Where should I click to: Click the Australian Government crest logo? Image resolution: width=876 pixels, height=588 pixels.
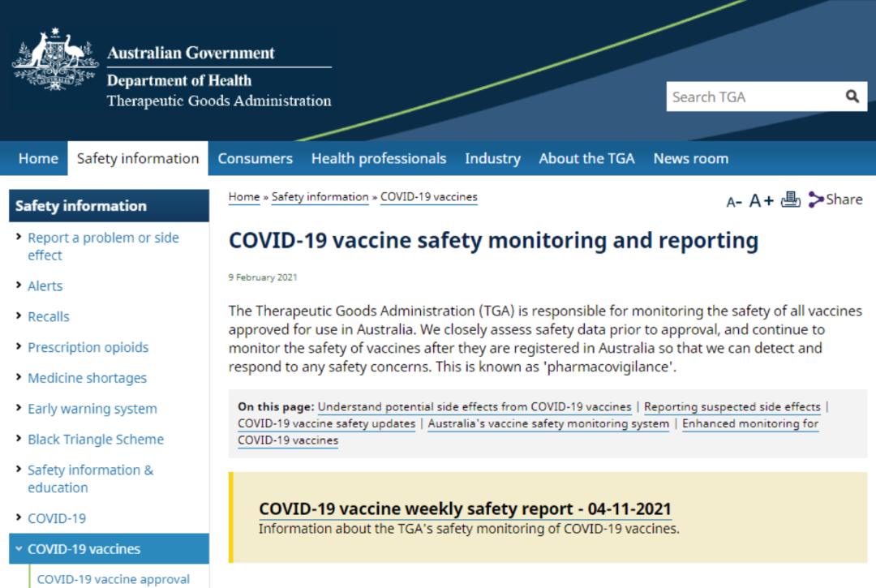(x=55, y=60)
